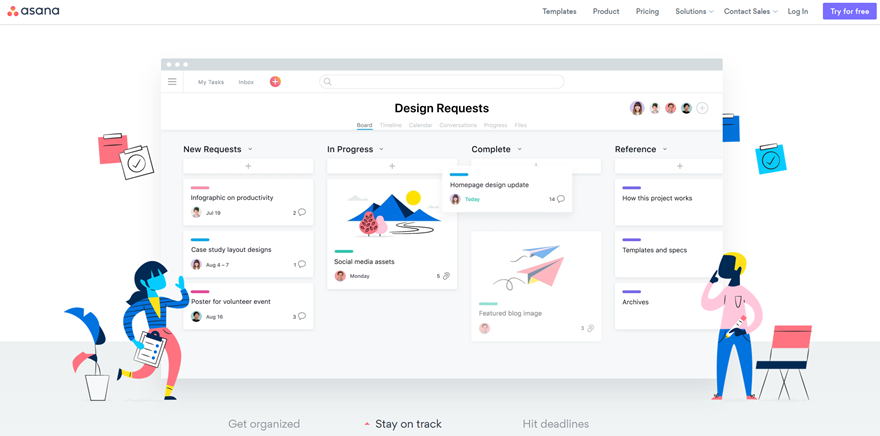
Task: Open the Templates and specs card
Action: click(668, 254)
